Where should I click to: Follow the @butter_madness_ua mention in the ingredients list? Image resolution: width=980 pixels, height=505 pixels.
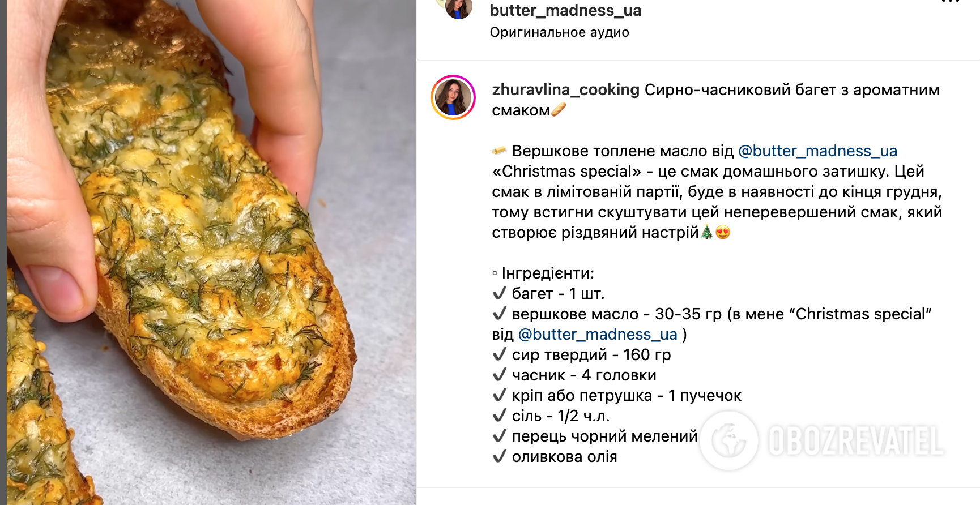(x=598, y=334)
